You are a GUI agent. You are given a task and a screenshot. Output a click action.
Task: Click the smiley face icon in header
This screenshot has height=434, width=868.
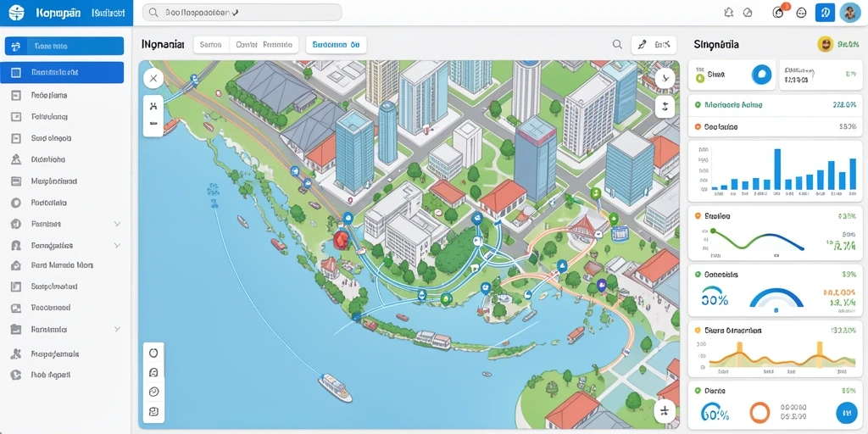(801, 12)
